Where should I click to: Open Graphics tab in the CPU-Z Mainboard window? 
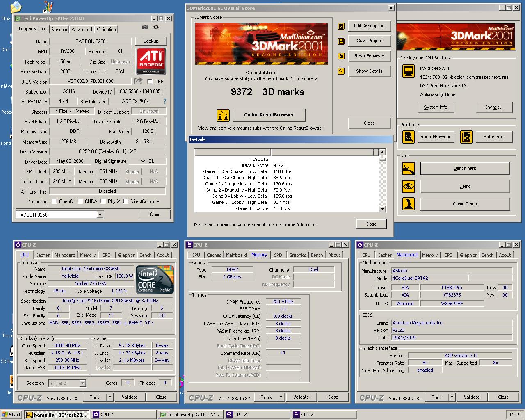click(468, 255)
